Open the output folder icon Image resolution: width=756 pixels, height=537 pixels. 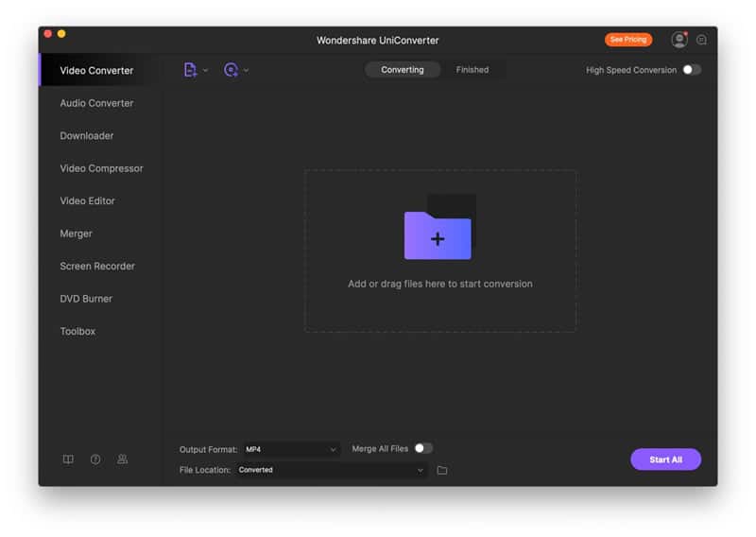[x=442, y=471]
